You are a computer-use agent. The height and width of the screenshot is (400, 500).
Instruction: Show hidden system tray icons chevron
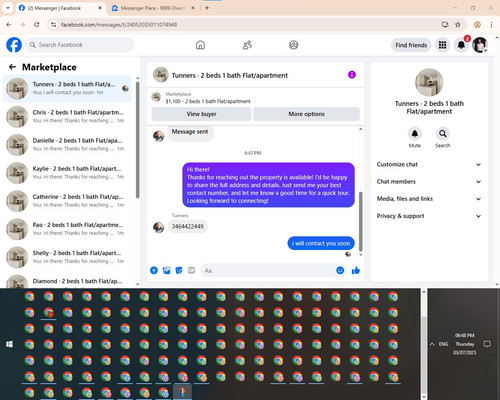click(432, 344)
